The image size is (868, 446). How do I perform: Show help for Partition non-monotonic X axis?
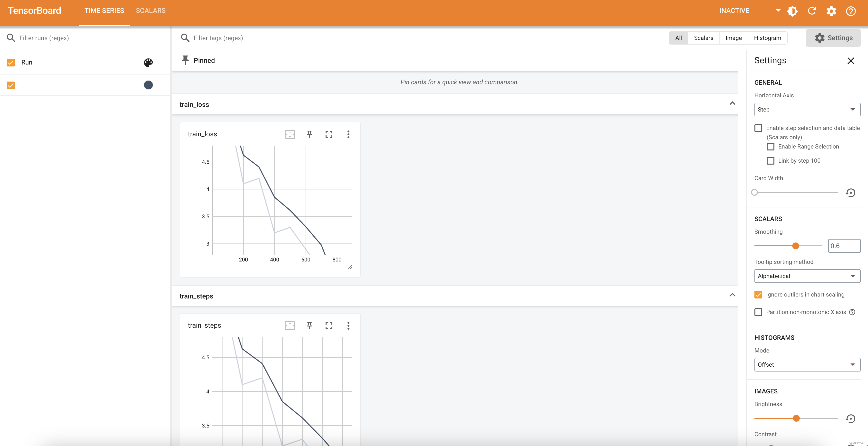852,312
